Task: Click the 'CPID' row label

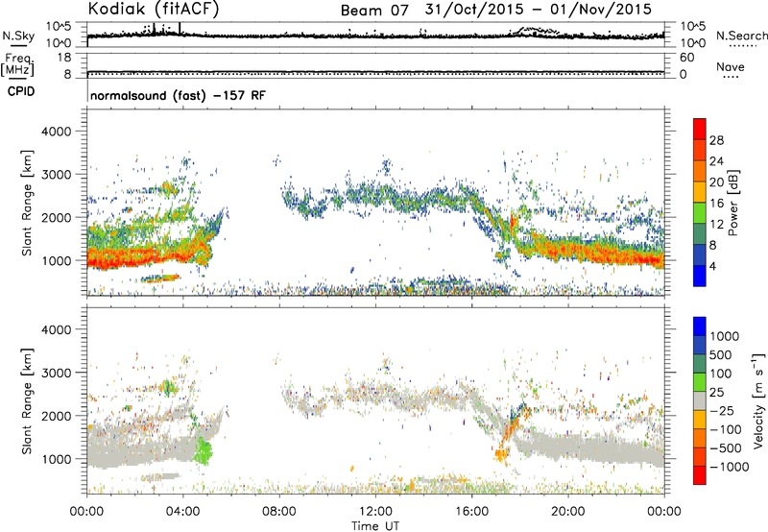Action: click(x=21, y=91)
